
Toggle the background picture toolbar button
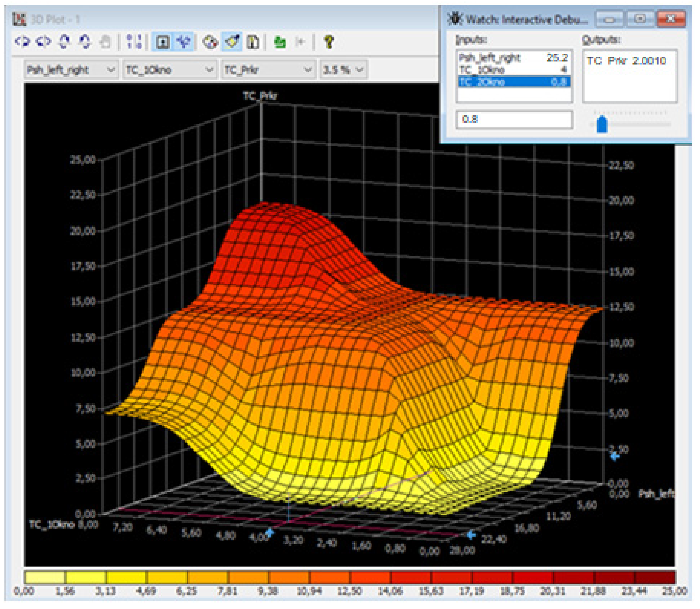tap(163, 42)
